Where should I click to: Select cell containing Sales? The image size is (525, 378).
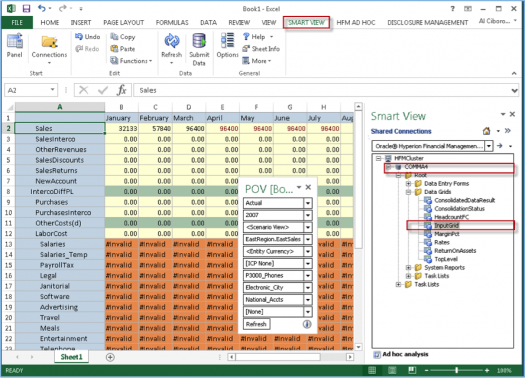pos(60,128)
